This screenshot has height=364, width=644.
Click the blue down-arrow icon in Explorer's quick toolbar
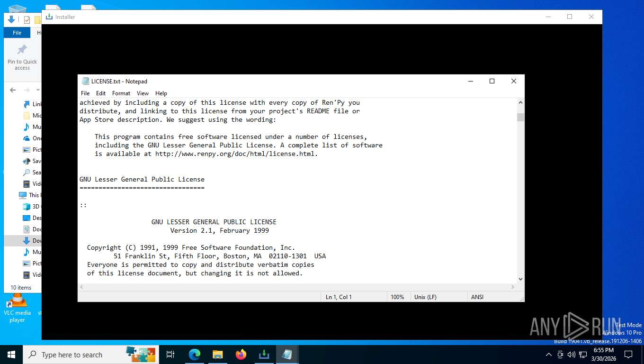click(x=12, y=19)
